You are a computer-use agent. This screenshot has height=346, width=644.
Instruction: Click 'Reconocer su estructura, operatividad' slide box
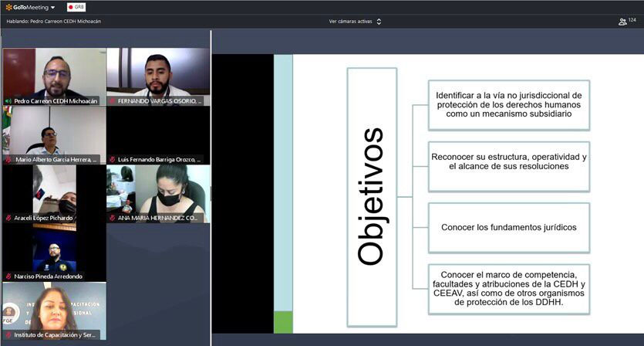pos(509,167)
